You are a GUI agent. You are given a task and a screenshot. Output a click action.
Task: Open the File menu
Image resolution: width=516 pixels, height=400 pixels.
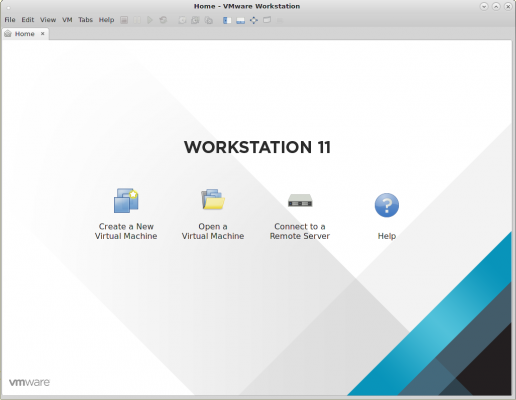tap(10, 20)
